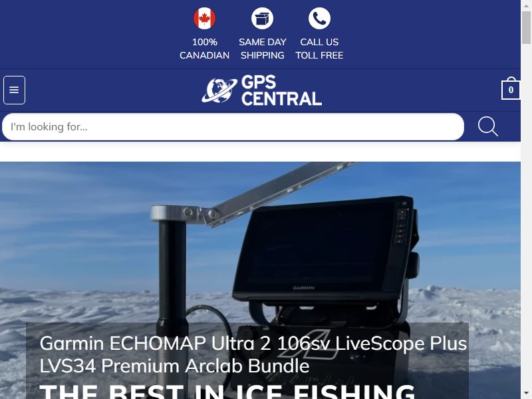532x399 pixels.
Task: Click the phone call icon
Action: (319, 19)
